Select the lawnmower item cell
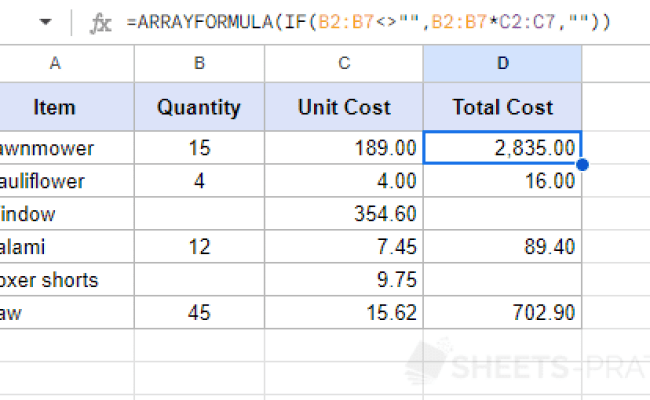 coord(67,148)
